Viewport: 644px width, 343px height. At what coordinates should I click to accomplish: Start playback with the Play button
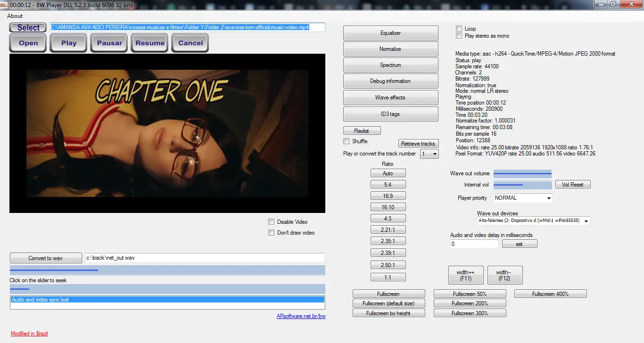[69, 43]
